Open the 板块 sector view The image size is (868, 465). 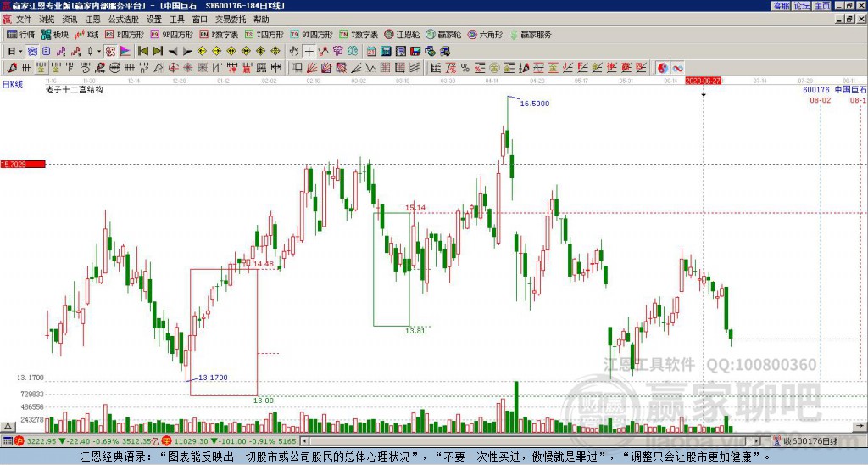[x=54, y=34]
